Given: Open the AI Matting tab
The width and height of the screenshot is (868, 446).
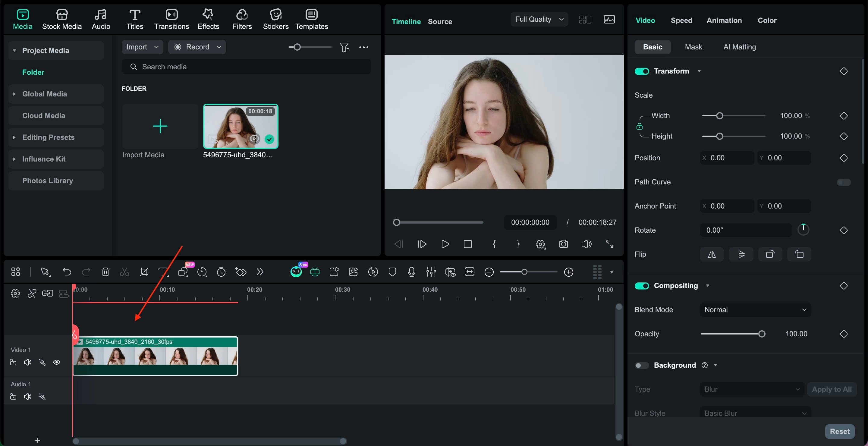Looking at the screenshot, I should pyautogui.click(x=739, y=47).
